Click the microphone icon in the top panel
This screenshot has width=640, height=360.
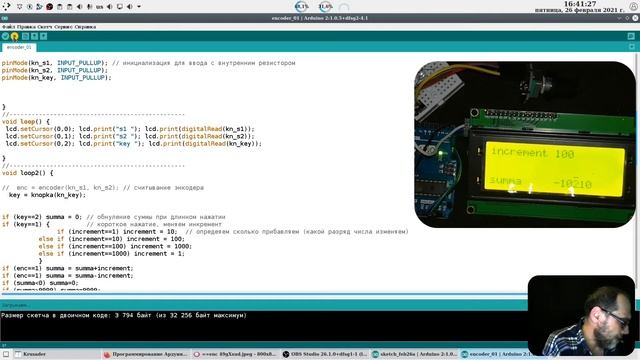[89, 7]
